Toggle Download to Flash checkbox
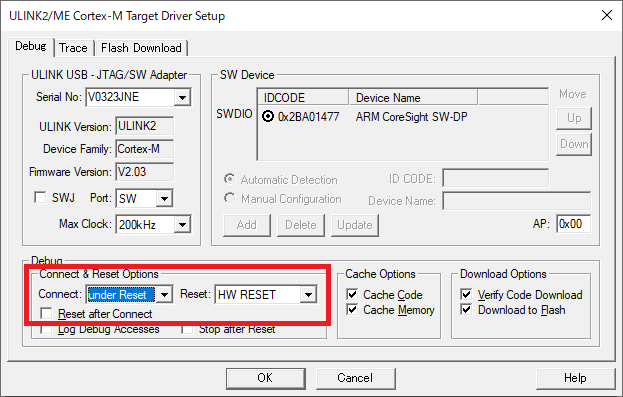The image size is (623, 397). 466,310
